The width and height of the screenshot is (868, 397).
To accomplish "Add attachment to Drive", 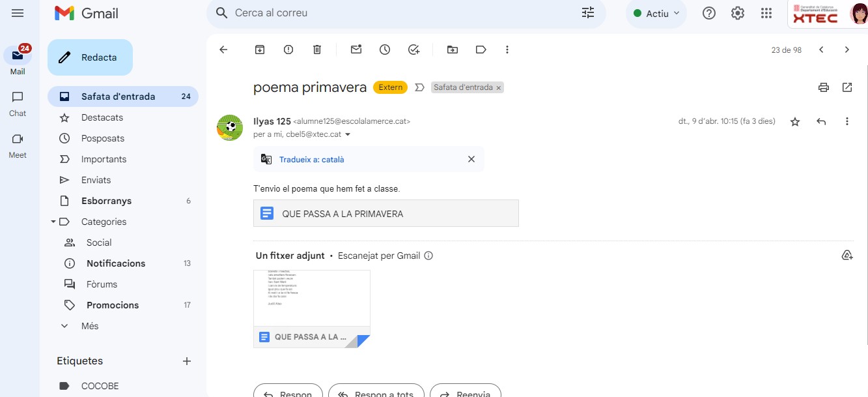I will coord(847,256).
